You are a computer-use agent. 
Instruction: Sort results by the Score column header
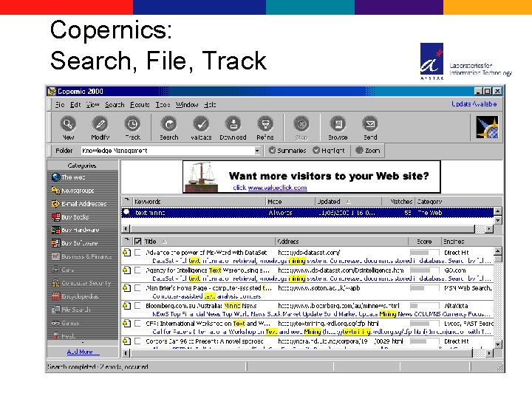coord(424,241)
